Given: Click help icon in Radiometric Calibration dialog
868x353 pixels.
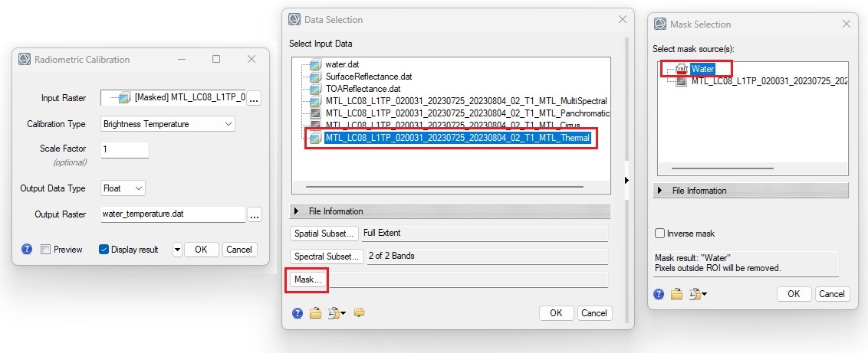Looking at the screenshot, I should [x=27, y=249].
